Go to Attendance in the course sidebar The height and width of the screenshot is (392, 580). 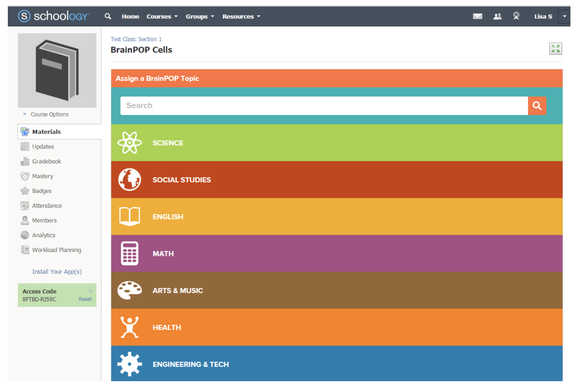(x=46, y=206)
